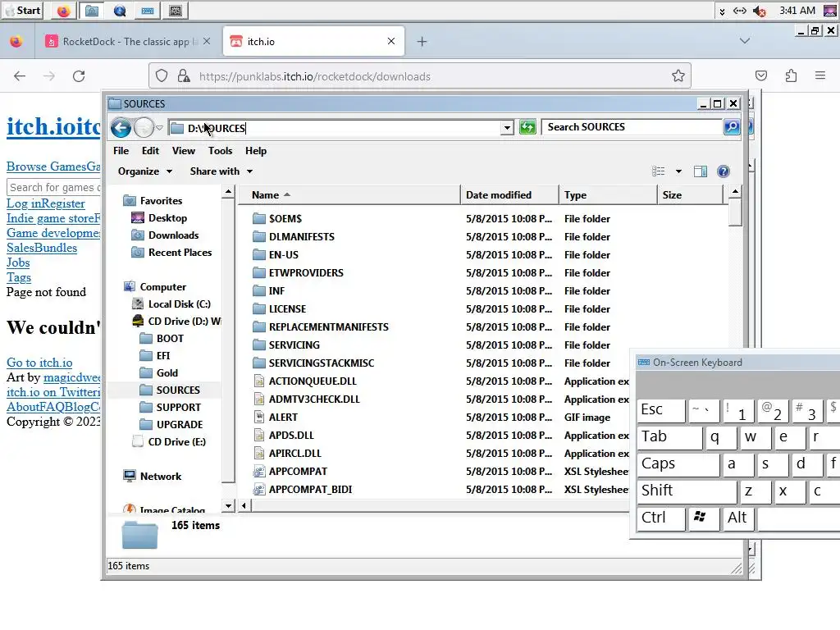Expand the Share with dropdown
840x630 pixels.
(221, 171)
